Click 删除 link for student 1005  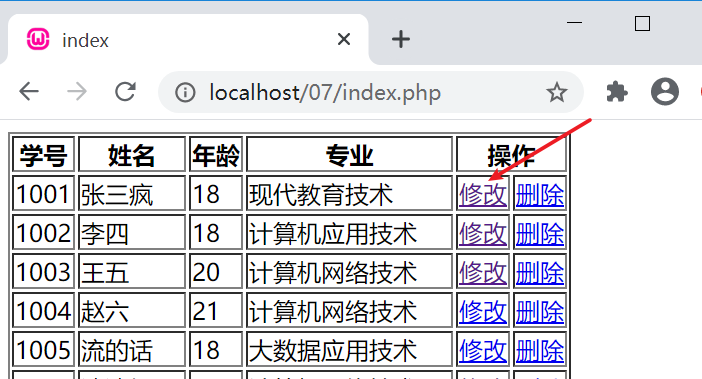pos(539,350)
